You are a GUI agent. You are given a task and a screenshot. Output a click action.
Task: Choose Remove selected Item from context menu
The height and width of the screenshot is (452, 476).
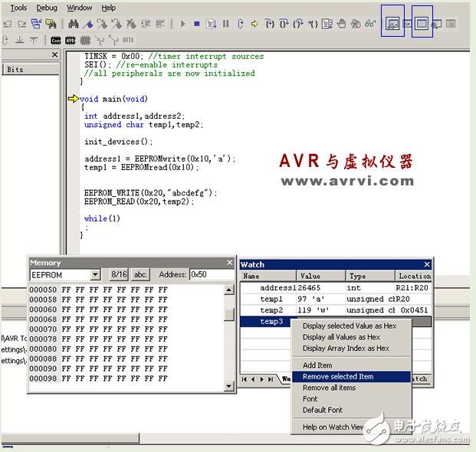[338, 376]
